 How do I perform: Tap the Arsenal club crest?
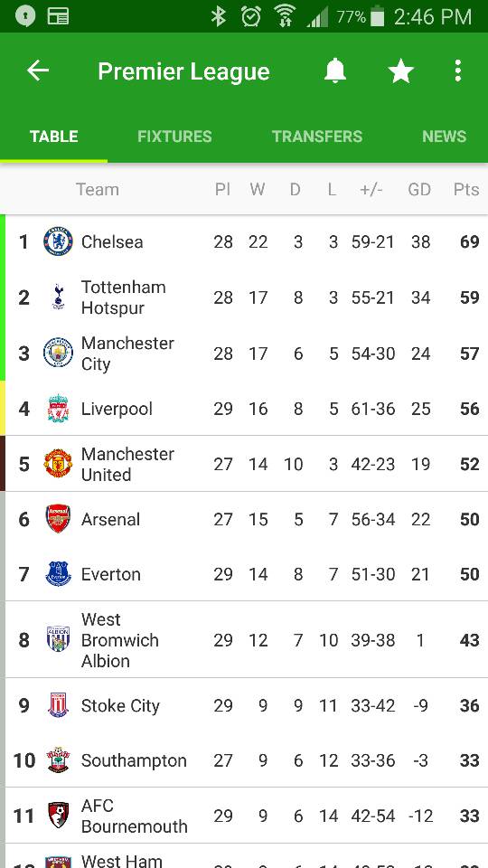(x=58, y=519)
